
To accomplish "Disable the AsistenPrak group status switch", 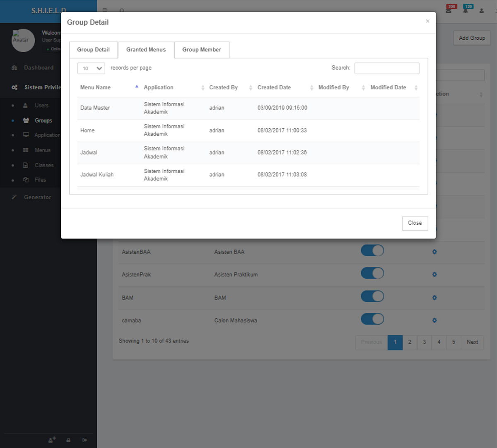I will coord(372,273).
